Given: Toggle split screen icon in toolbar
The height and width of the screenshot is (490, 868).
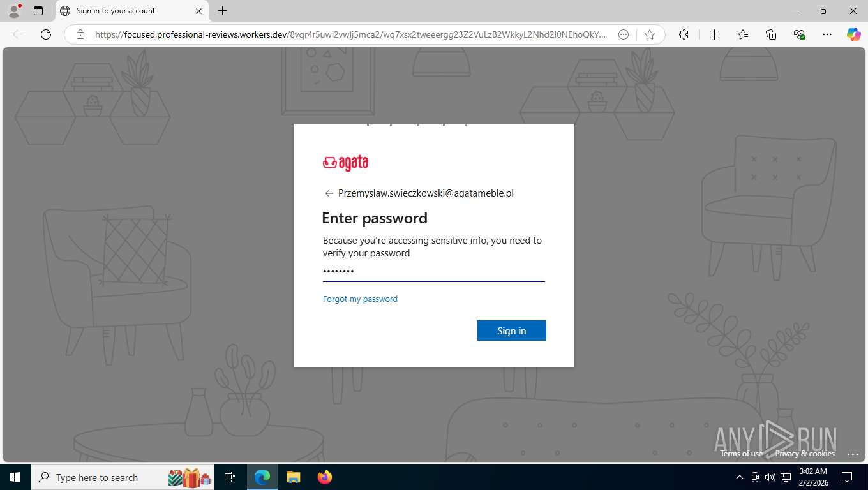Looking at the screenshot, I should click(x=714, y=34).
